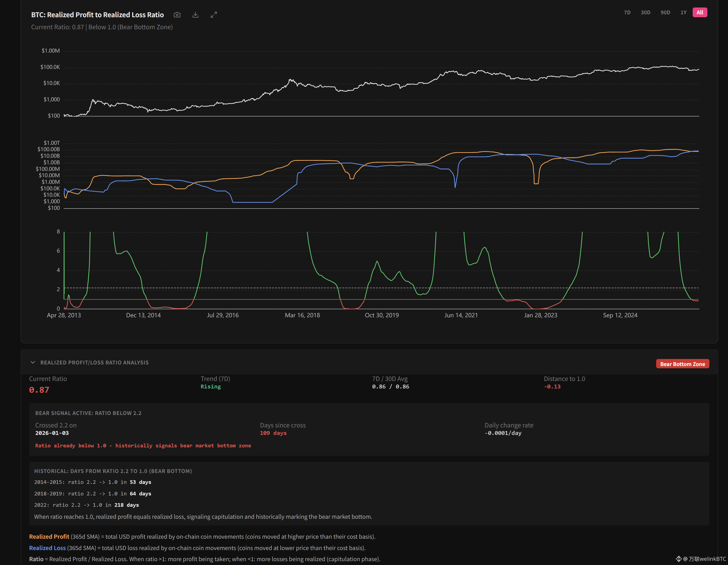The height and width of the screenshot is (565, 728).
Task: Click the Apr 28, 2013 axis label
Action: tap(64, 315)
